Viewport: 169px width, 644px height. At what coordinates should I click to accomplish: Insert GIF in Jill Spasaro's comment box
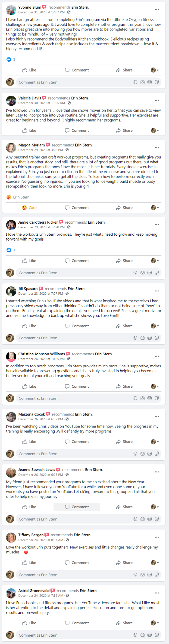coord(150,338)
